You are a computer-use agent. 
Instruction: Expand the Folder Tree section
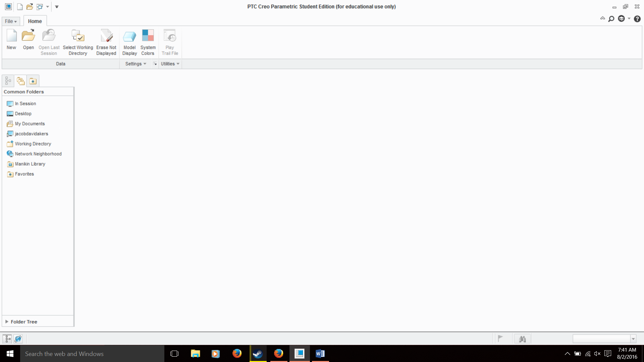[7, 321]
